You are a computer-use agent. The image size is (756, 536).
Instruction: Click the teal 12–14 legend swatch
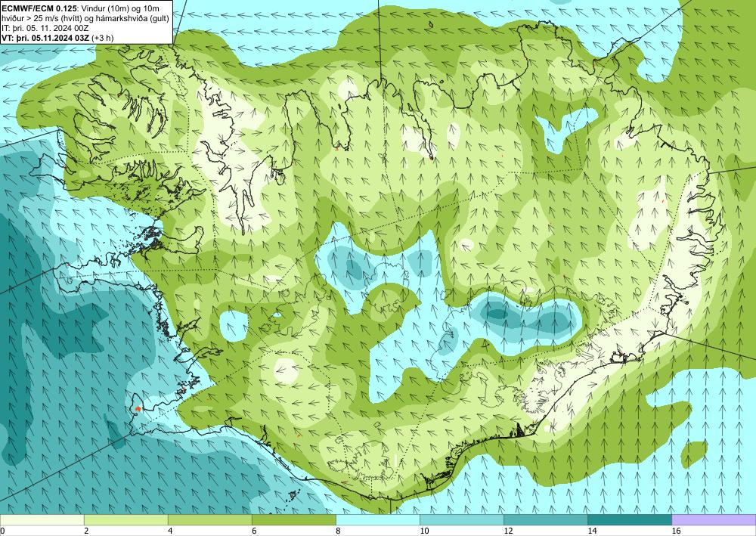[x=546, y=519]
